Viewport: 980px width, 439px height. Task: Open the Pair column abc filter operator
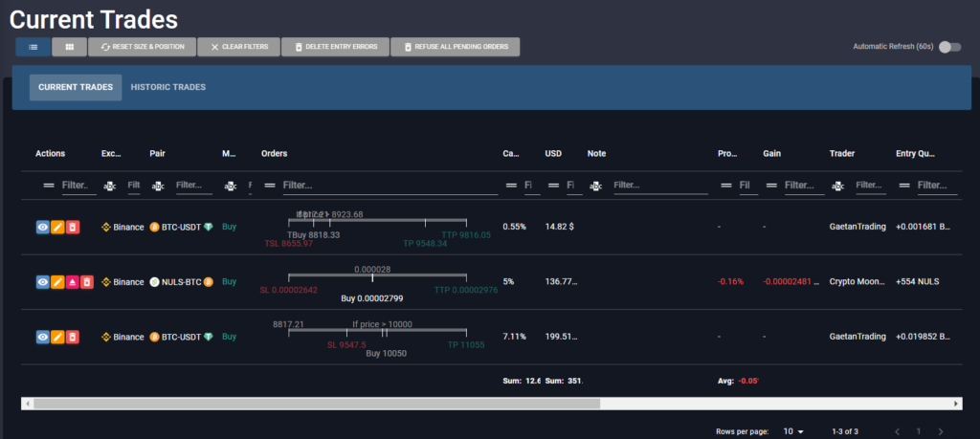tap(158, 186)
